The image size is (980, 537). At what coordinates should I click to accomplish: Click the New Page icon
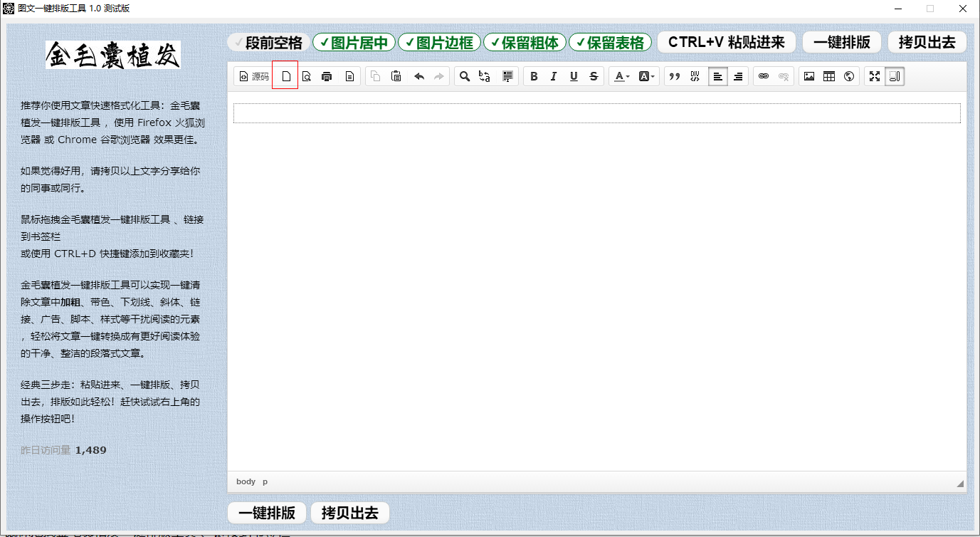click(286, 76)
